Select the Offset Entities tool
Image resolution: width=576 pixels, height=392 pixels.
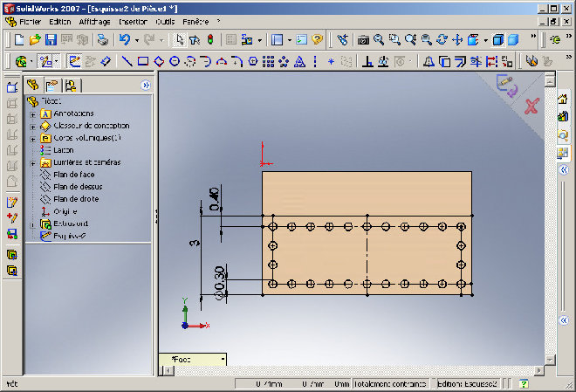click(460, 61)
